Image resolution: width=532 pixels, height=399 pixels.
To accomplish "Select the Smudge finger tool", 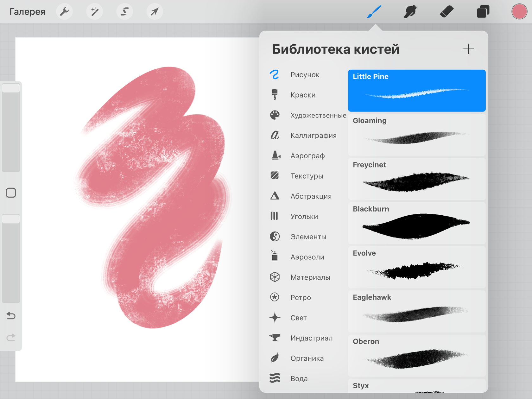I will [x=410, y=12].
